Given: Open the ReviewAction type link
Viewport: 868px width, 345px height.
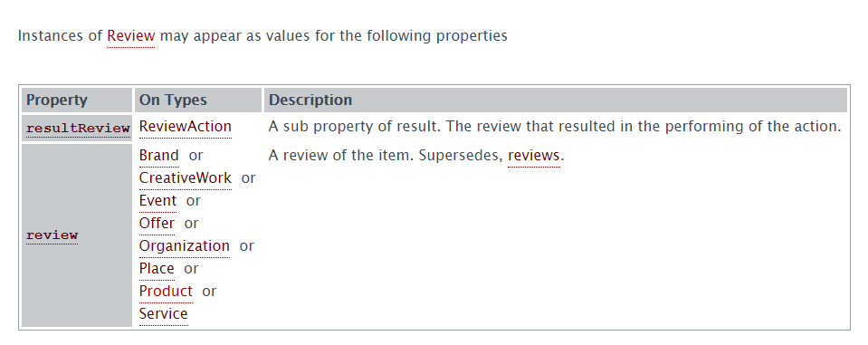Looking at the screenshot, I should [185, 127].
